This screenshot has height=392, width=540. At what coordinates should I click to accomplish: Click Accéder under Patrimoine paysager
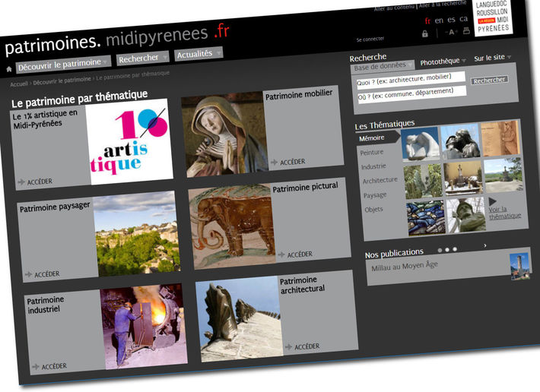pos(43,274)
